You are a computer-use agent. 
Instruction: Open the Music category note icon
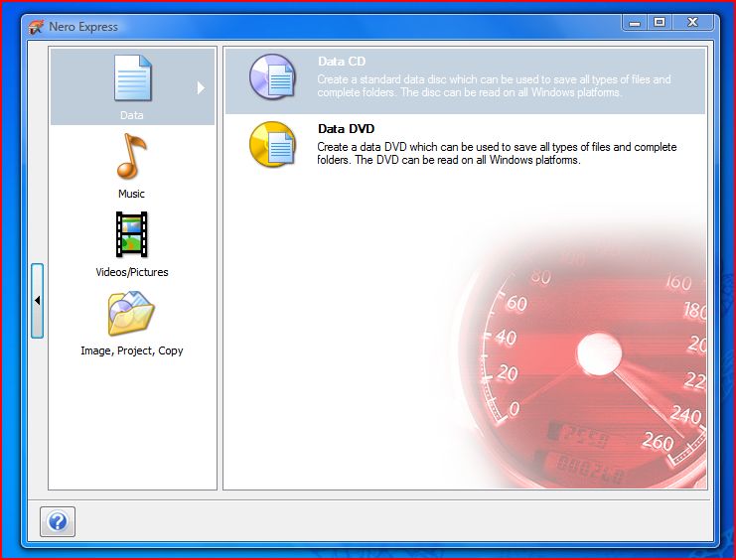pos(132,156)
